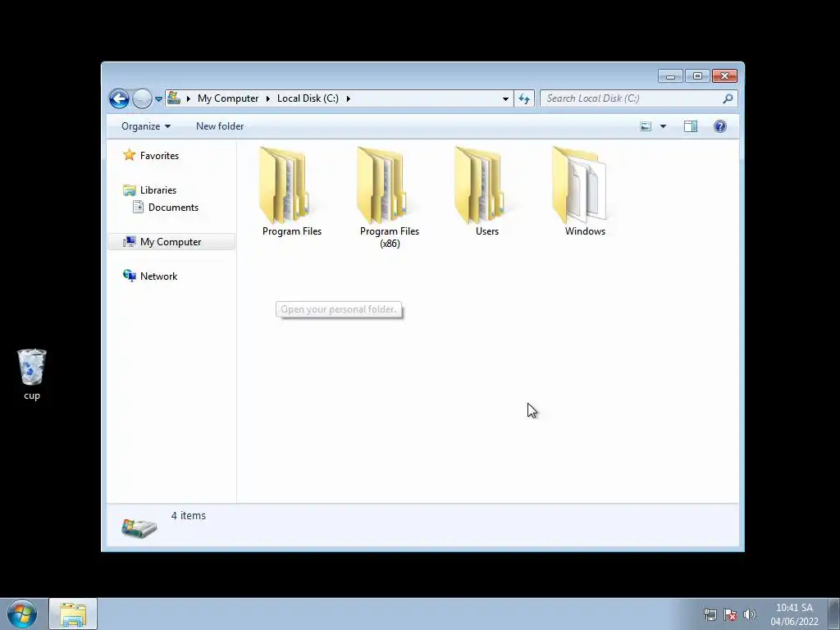Click the Program Files label text
Image resolution: width=840 pixels, height=630 pixels.
pos(292,231)
